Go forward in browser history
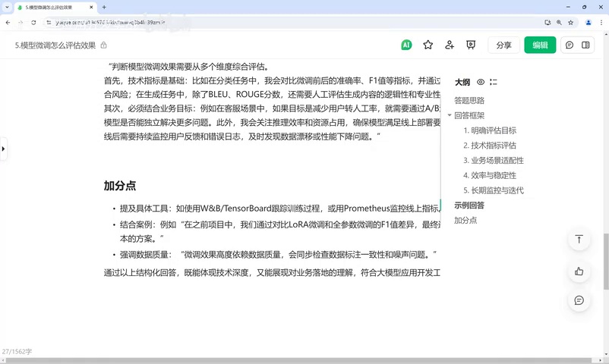 pos(21,23)
